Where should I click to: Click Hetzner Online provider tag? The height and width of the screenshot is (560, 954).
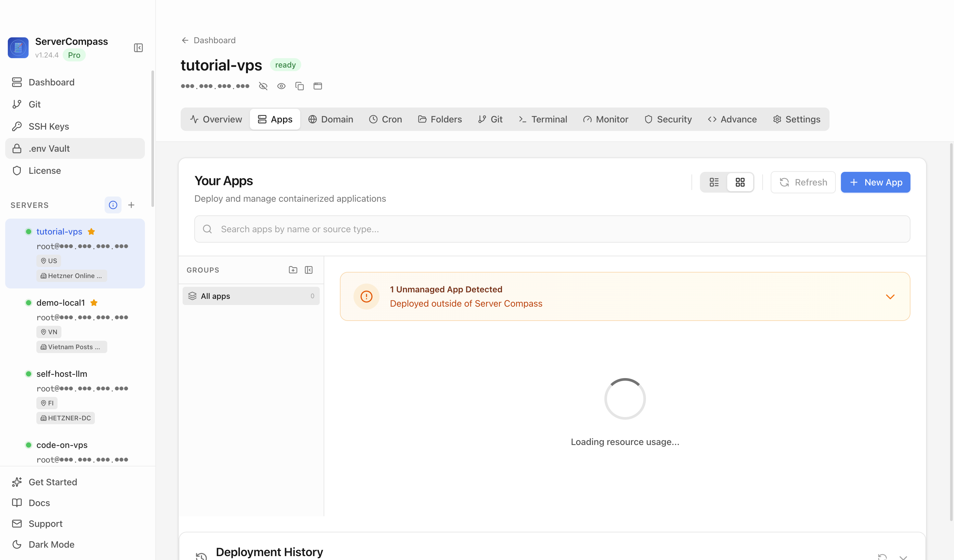(71, 276)
